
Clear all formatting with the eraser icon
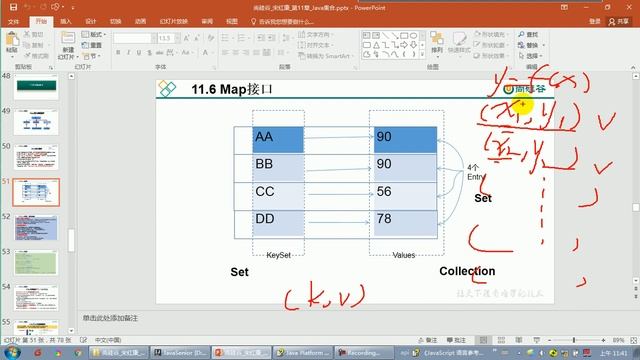tap(211, 38)
